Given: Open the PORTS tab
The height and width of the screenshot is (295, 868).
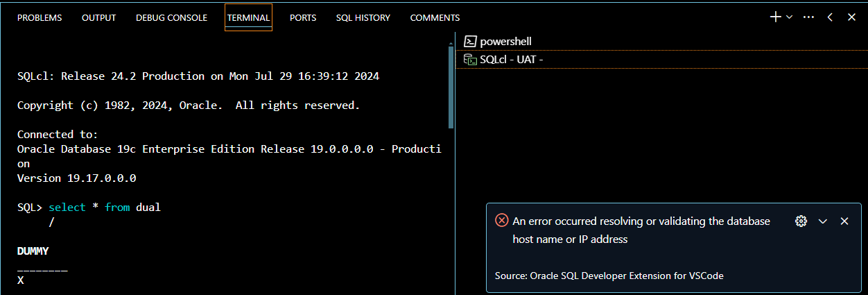Looking at the screenshot, I should (303, 18).
